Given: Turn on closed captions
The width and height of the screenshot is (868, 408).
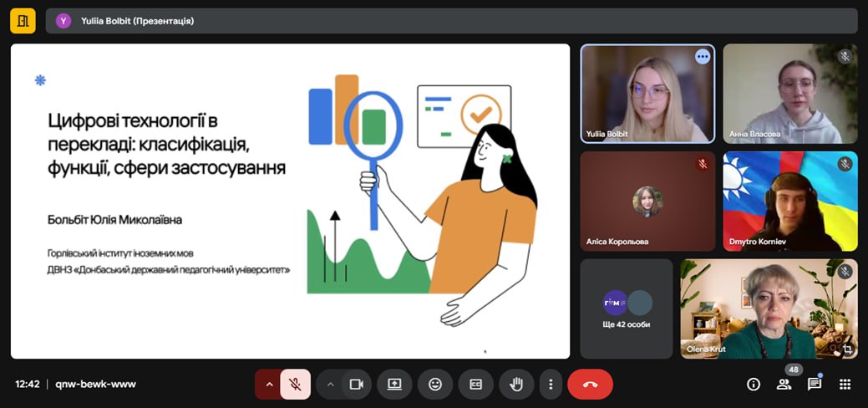Looking at the screenshot, I should pos(475,384).
